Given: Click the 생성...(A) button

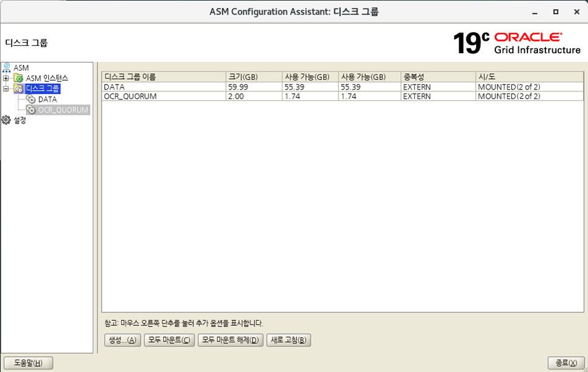Looking at the screenshot, I should coord(122,340).
